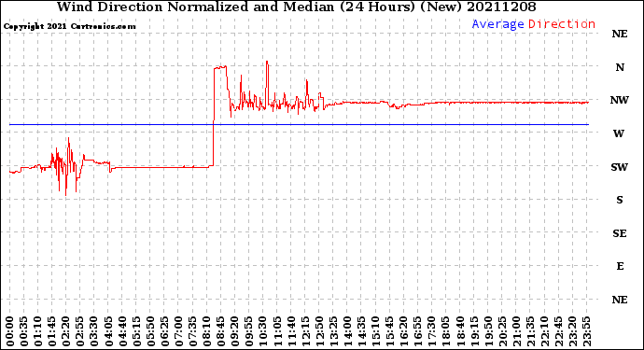Click the bottom NE axis label
The height and width of the screenshot is (350, 644).
click(620, 300)
